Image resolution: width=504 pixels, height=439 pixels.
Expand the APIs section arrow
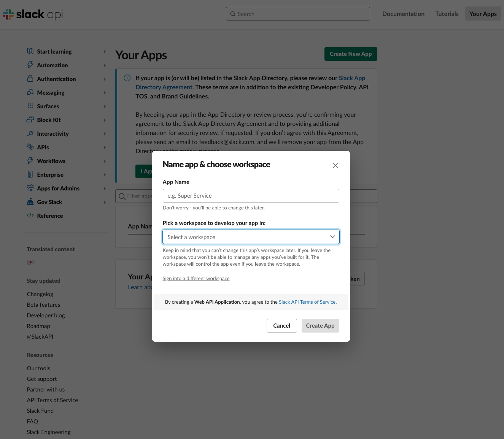(x=105, y=147)
